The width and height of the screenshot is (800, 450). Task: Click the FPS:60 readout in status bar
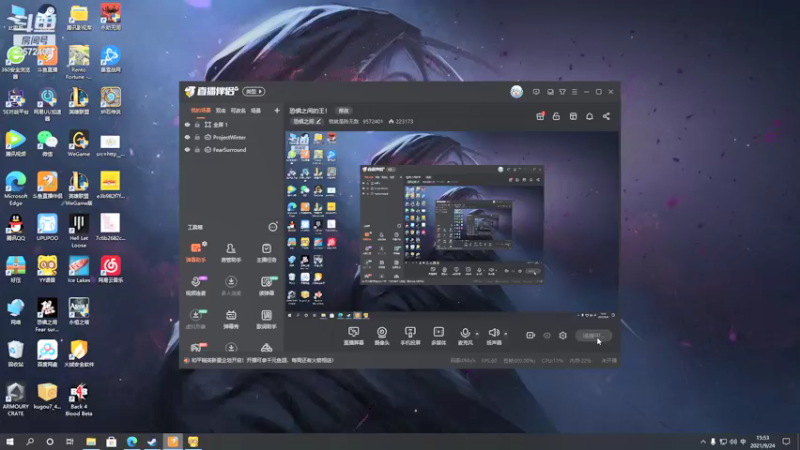tap(489, 361)
